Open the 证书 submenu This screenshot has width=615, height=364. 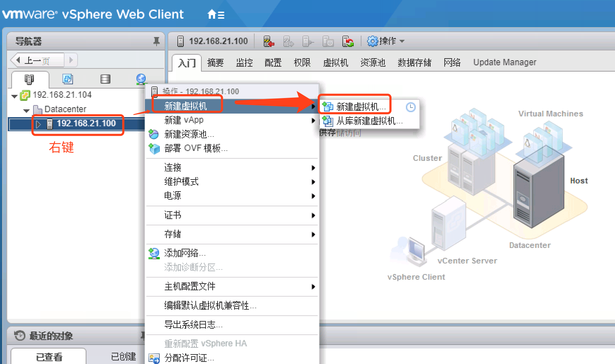coord(232,215)
